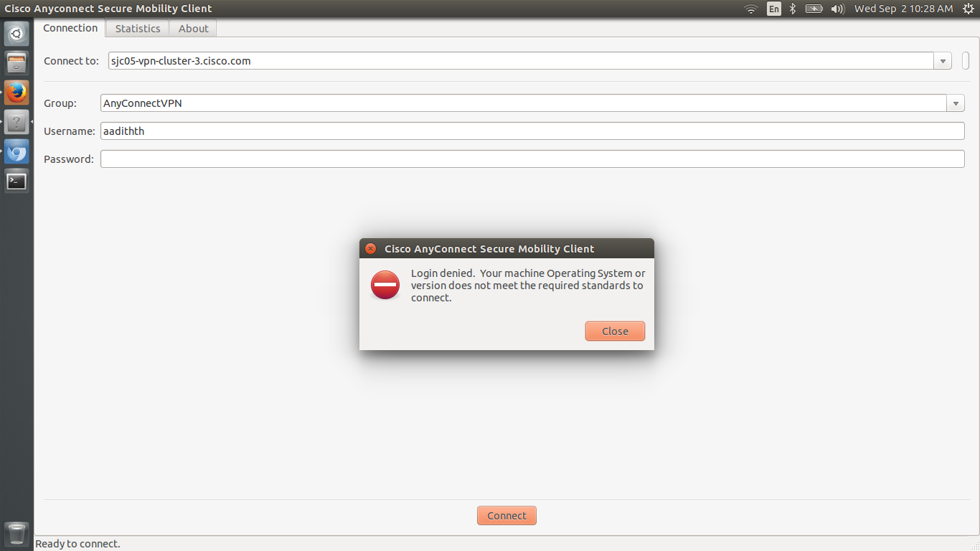Click the top bar Cisco Anyconnect window title
980x551 pixels.
click(108, 9)
